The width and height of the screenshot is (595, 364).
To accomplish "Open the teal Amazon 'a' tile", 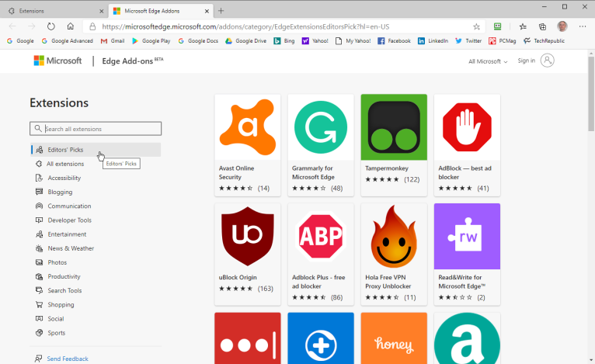I will [467, 338].
